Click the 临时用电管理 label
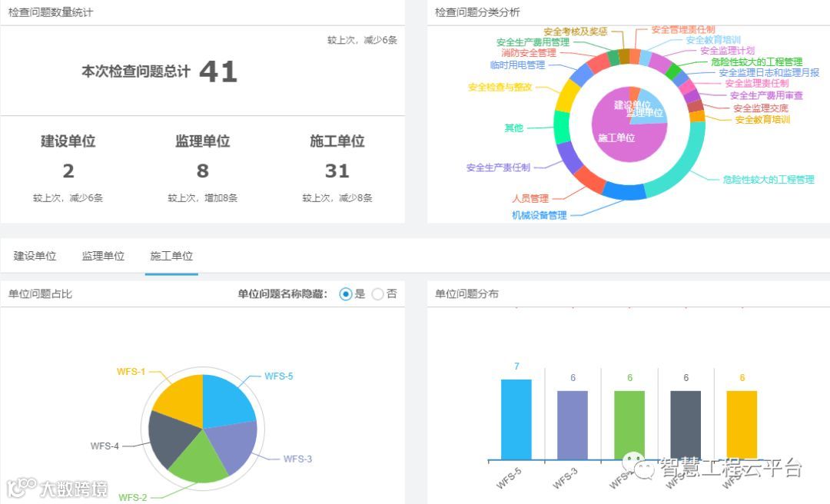This screenshot has height=504, width=830. pyautogui.click(x=518, y=65)
